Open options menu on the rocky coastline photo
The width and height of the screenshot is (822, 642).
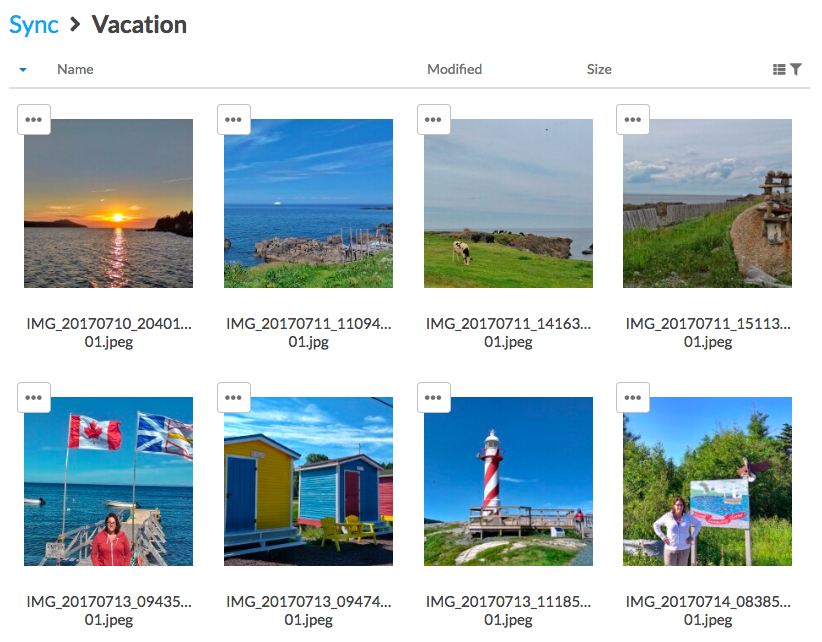point(233,119)
